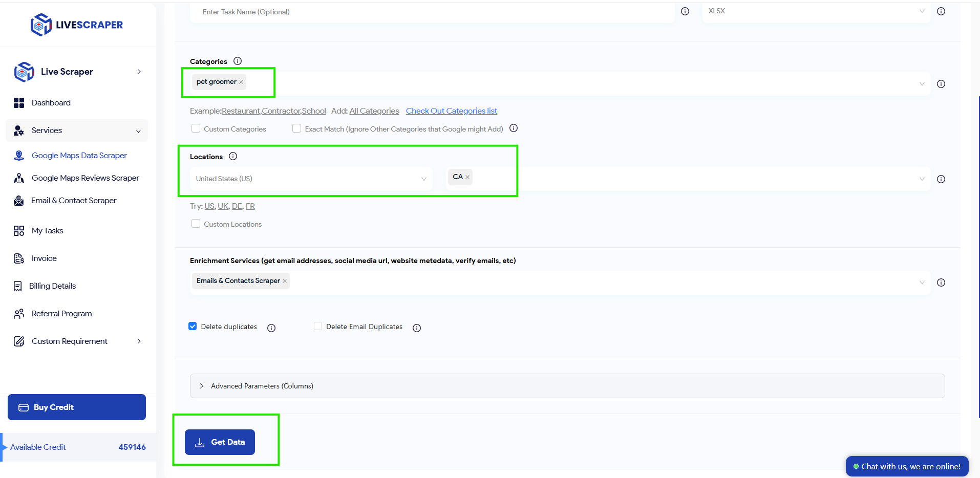
Task: Collapse the Services menu chevron
Action: [x=138, y=131]
